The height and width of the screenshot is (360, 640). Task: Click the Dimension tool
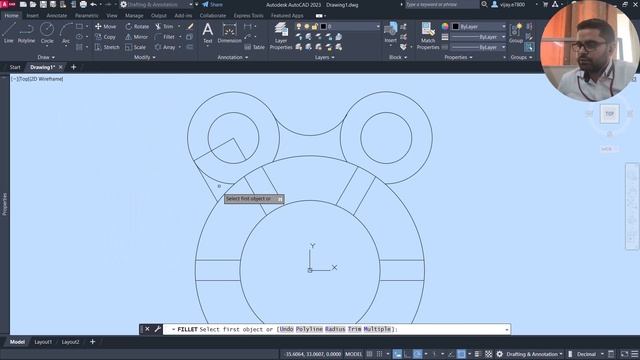point(229,33)
